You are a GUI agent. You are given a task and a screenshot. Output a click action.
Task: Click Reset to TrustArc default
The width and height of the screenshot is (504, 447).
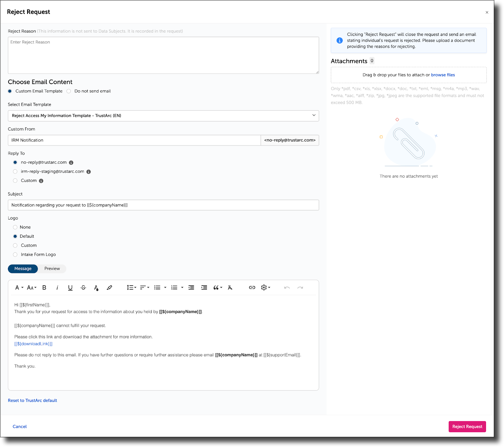(32, 400)
